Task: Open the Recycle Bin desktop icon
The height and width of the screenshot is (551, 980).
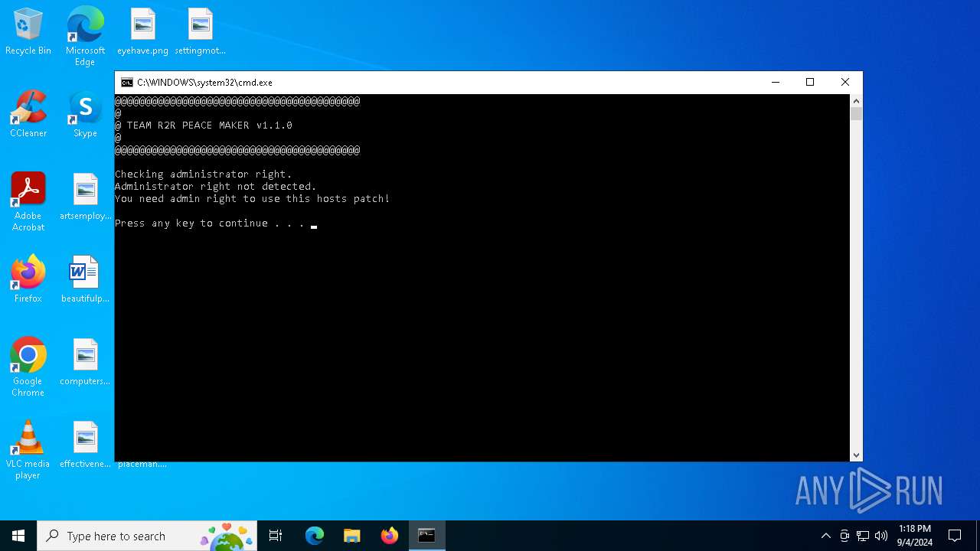Action: 28,32
